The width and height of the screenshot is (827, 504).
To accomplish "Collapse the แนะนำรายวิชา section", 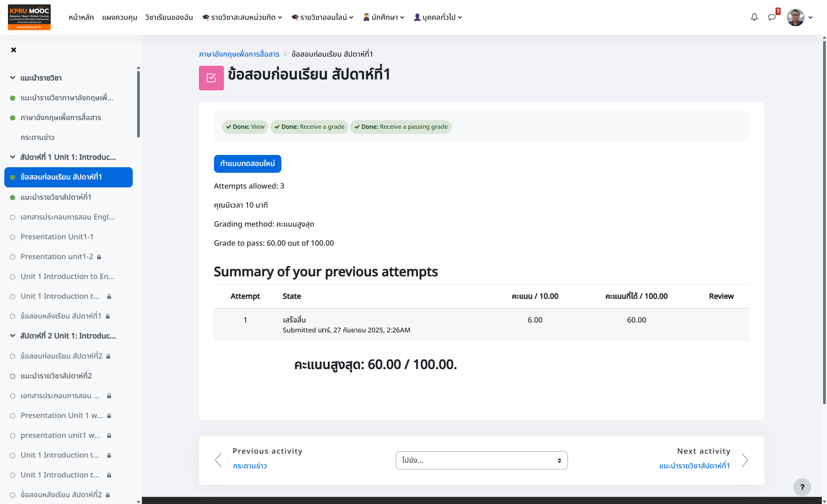I will [12, 78].
